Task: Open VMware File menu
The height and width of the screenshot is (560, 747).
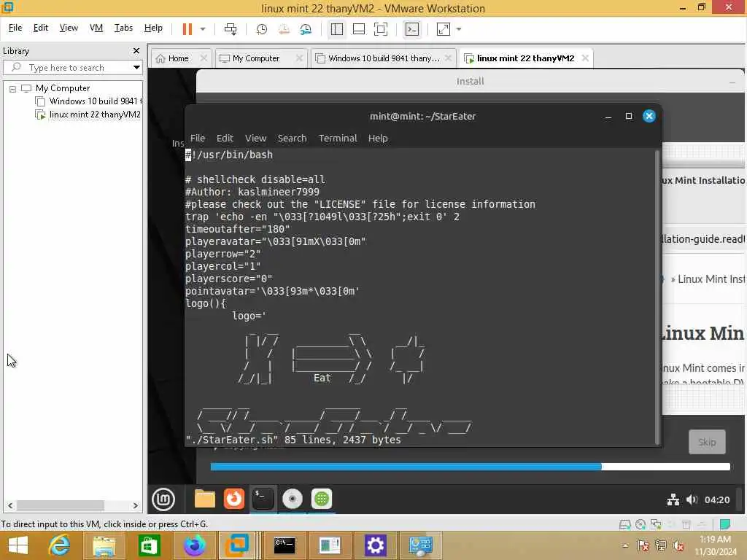Action: pos(15,28)
